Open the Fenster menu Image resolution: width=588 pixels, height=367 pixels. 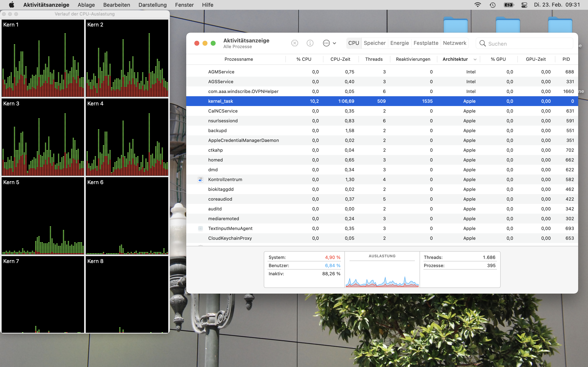click(x=184, y=5)
